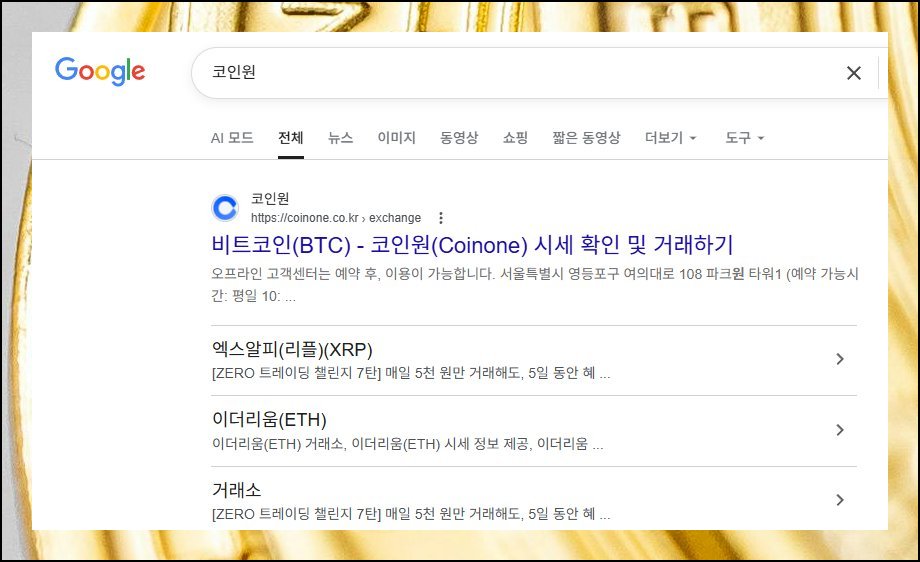The width and height of the screenshot is (920, 562).
Task: Clear the search box with the X icon
Action: 854,73
